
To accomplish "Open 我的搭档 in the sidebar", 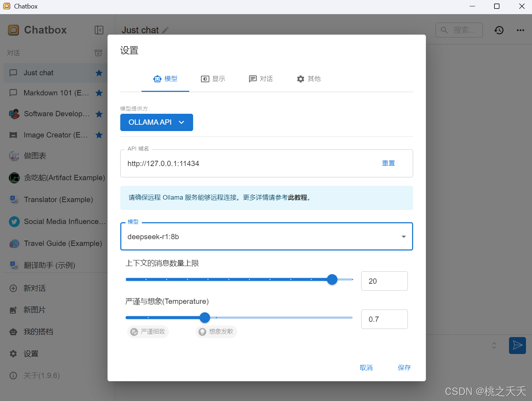I will (x=56, y=332).
